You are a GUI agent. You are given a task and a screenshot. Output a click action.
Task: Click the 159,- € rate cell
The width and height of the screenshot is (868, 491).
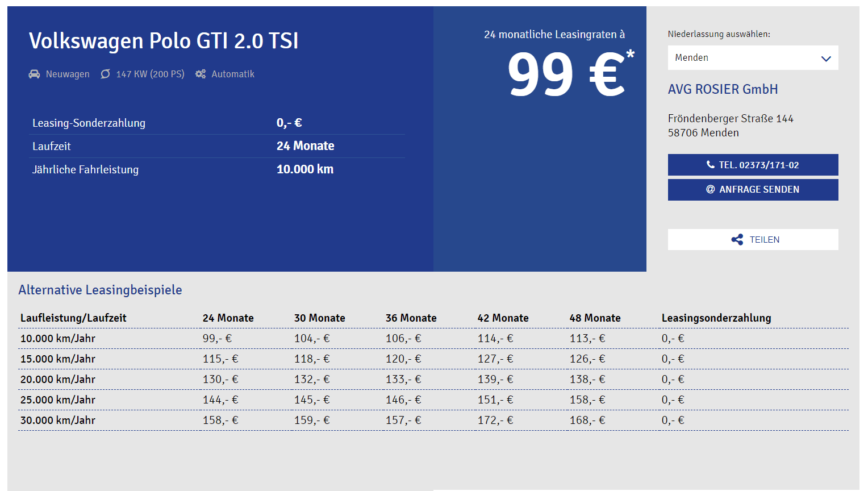click(312, 421)
